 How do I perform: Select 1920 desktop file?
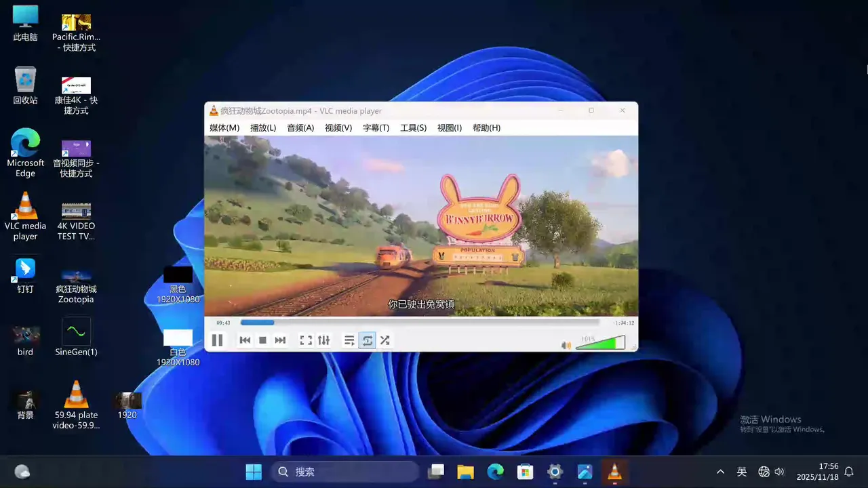[x=127, y=405]
